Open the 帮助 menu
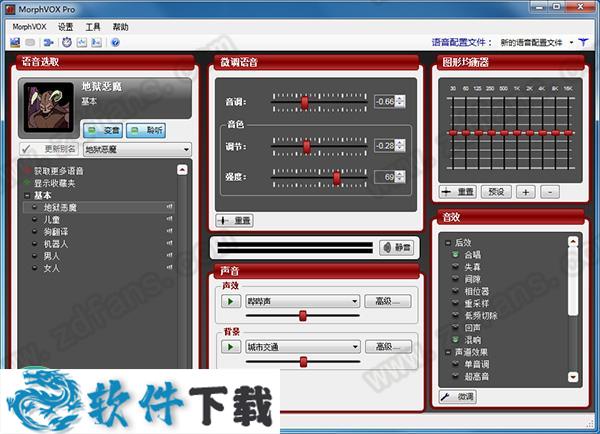Viewport: 600px width, 434px height. (x=120, y=27)
